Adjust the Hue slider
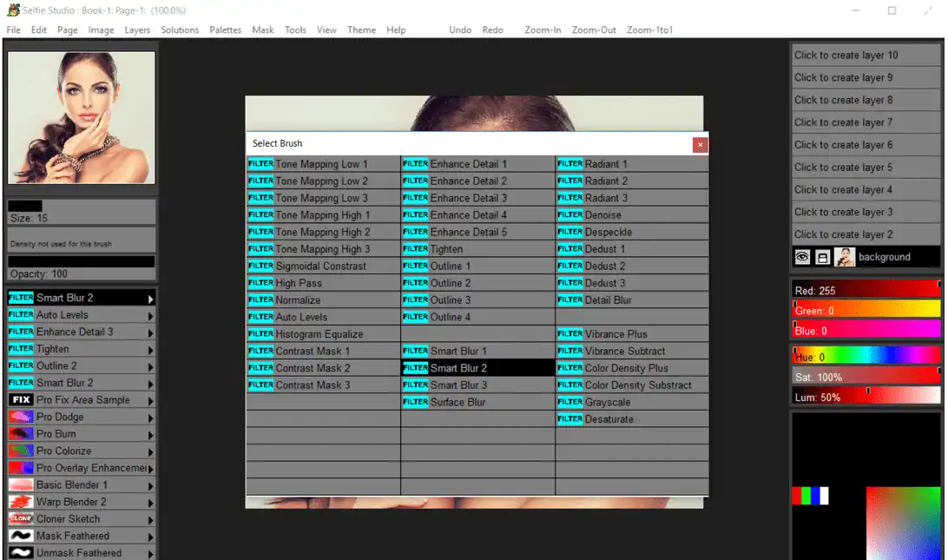This screenshot has height=560, width=948. coord(866,356)
